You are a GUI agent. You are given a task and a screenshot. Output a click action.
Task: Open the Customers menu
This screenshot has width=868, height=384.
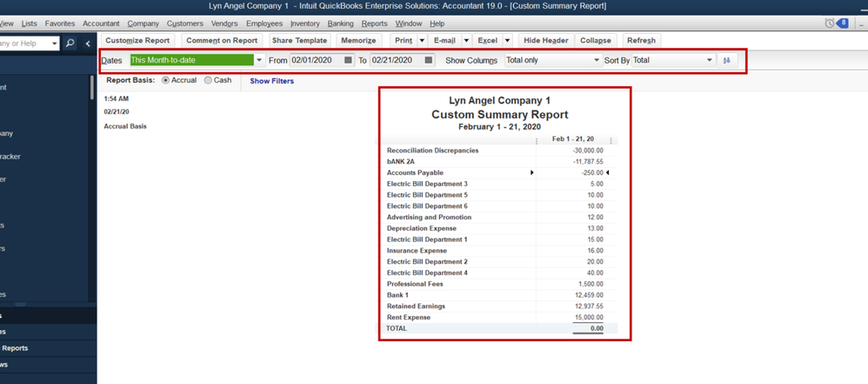(x=185, y=24)
